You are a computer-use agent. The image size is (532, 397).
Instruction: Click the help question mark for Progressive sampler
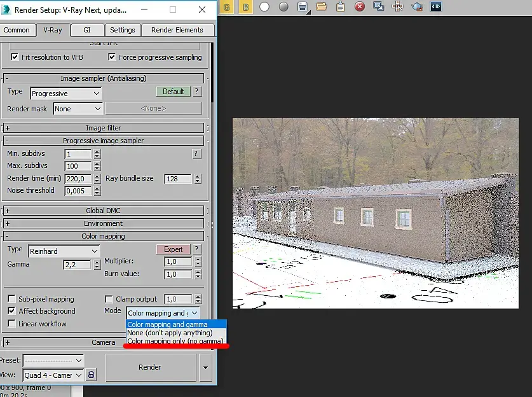196,154
